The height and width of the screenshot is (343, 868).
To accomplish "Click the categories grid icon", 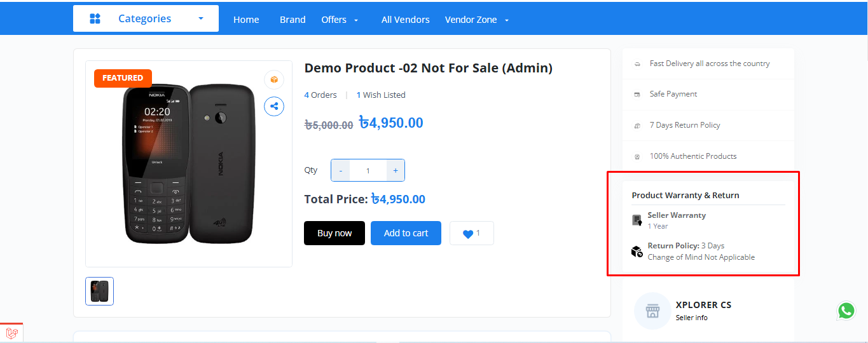I will pyautogui.click(x=95, y=19).
